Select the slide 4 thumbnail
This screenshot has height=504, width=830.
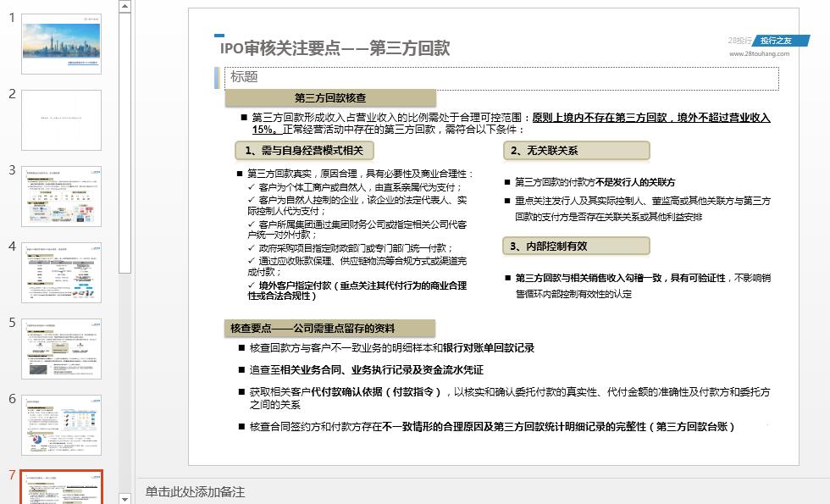coord(61,273)
